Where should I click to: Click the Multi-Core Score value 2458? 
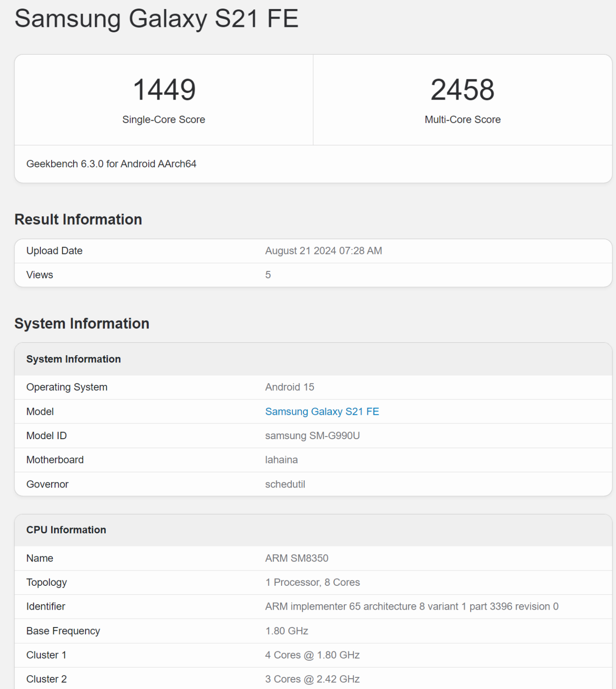tap(463, 90)
